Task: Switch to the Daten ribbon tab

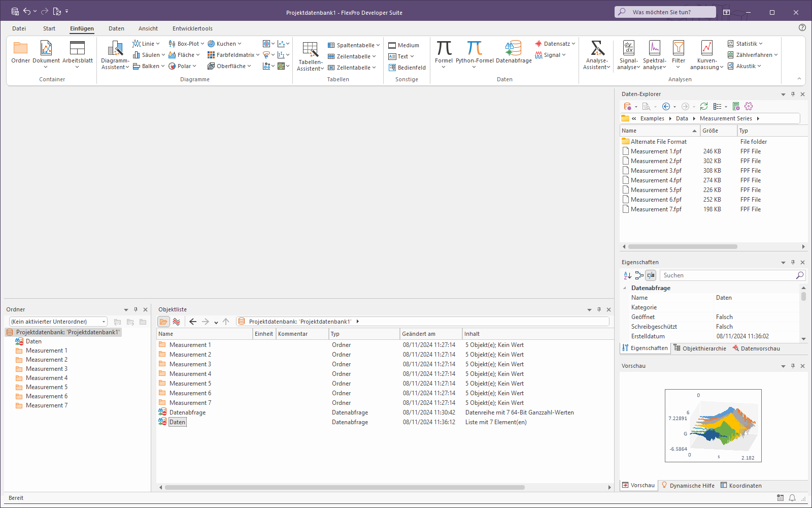Action: coord(116,28)
